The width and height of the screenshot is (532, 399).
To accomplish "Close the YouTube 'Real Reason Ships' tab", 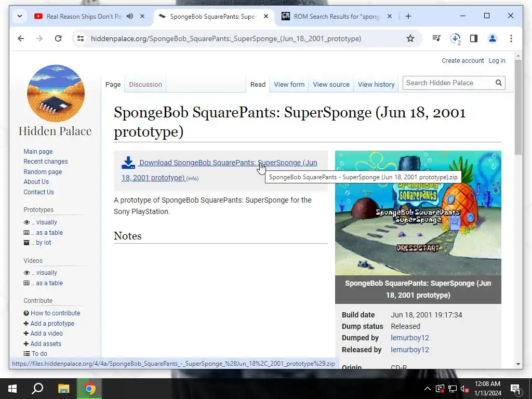I will pyautogui.click(x=142, y=16).
